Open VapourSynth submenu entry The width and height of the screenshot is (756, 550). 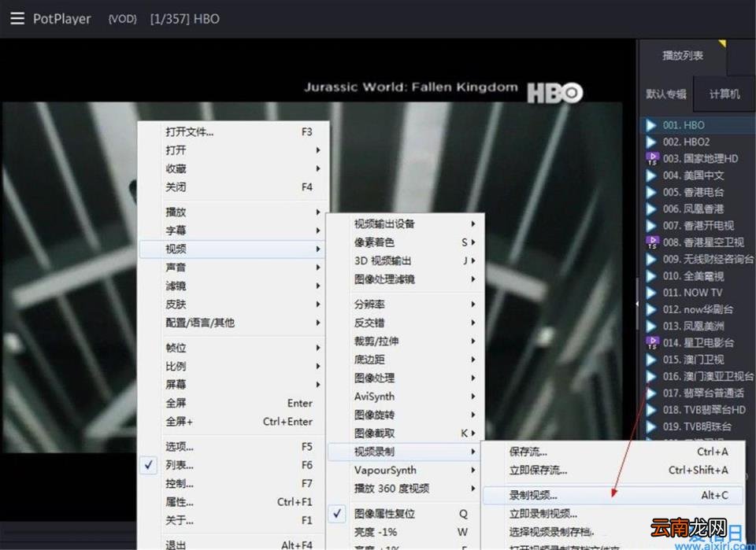point(406,470)
